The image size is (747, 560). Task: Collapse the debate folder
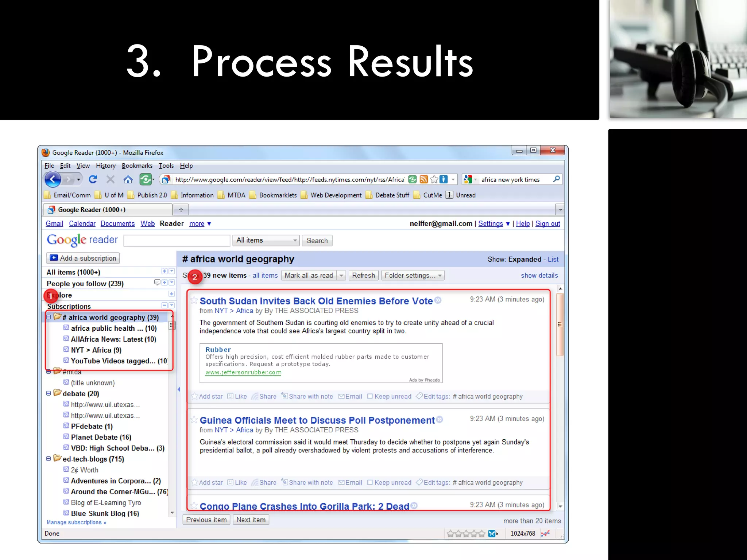coord(49,393)
